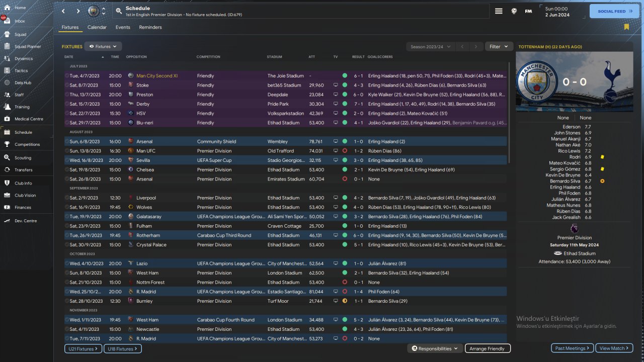Click the View Match button

click(614, 348)
